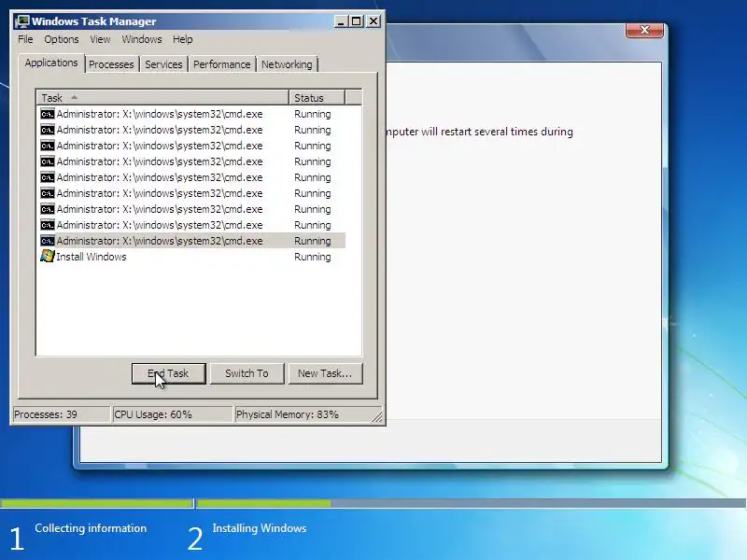This screenshot has width=747, height=560.
Task: Click the CPU Usage: 60% status entry
Action: 172,414
